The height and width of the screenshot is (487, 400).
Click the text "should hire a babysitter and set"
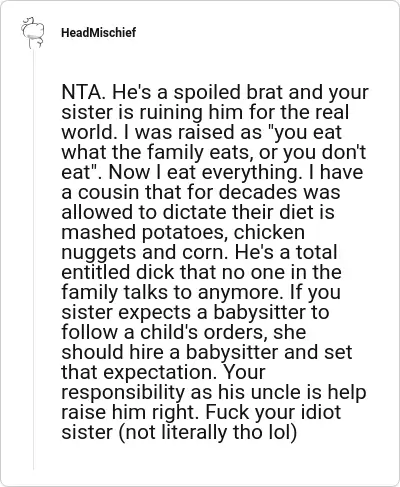point(207,352)
